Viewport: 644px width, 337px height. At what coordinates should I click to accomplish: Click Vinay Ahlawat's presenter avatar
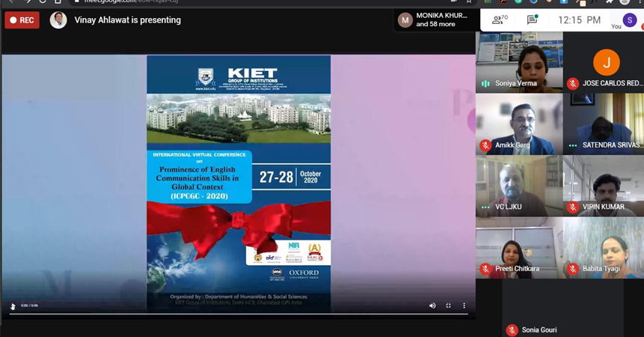pos(58,20)
